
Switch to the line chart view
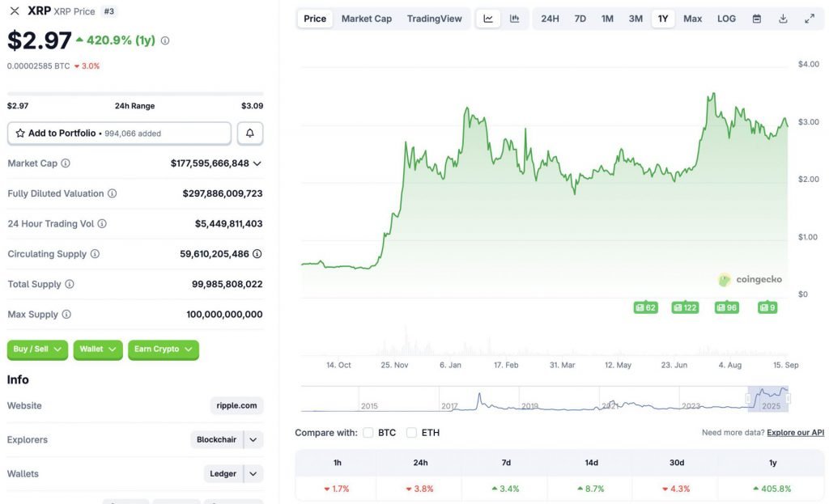pos(488,18)
